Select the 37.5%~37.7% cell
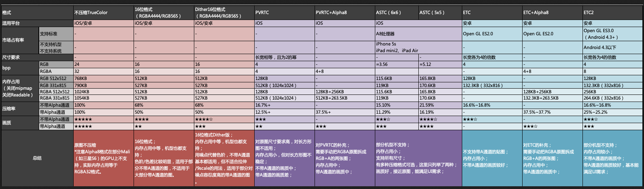The height and width of the screenshot is (189, 644). point(552,112)
